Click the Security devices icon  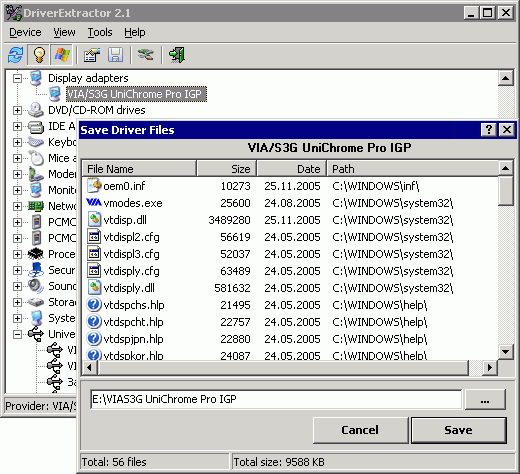pos(36,270)
